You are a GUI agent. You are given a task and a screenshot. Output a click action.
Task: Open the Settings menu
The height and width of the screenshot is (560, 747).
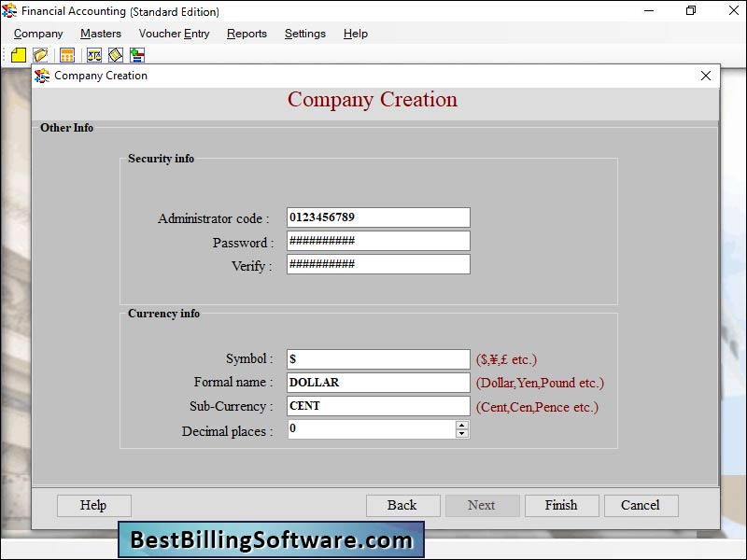pos(304,34)
